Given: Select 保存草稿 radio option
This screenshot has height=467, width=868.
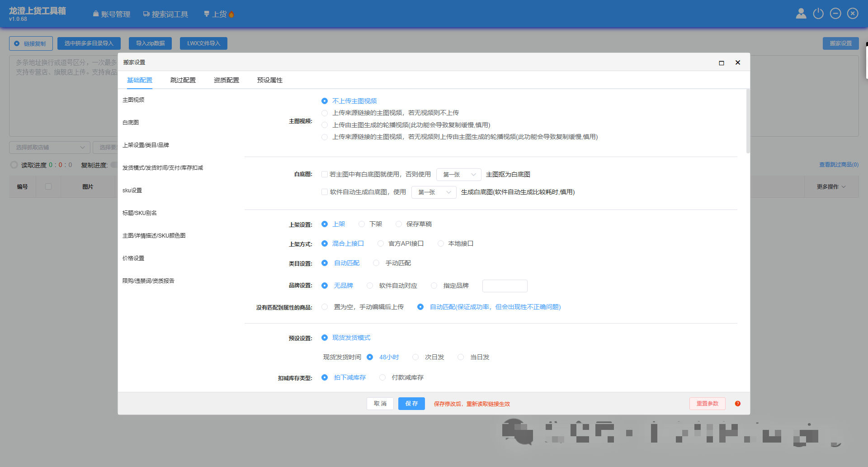Looking at the screenshot, I should click(x=399, y=224).
